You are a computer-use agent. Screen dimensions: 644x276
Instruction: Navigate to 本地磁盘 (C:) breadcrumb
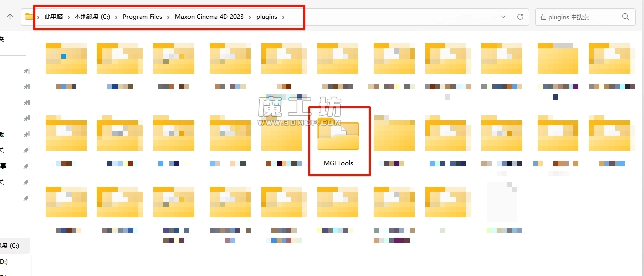(x=92, y=17)
